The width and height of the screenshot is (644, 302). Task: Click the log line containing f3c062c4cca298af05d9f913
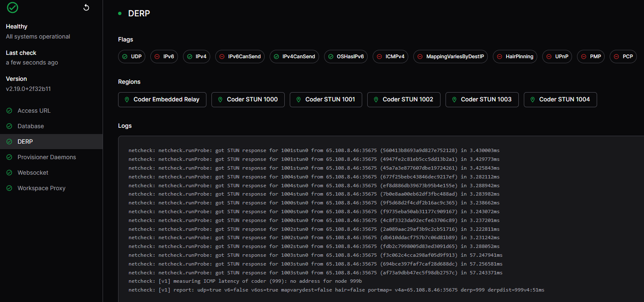[316, 255]
